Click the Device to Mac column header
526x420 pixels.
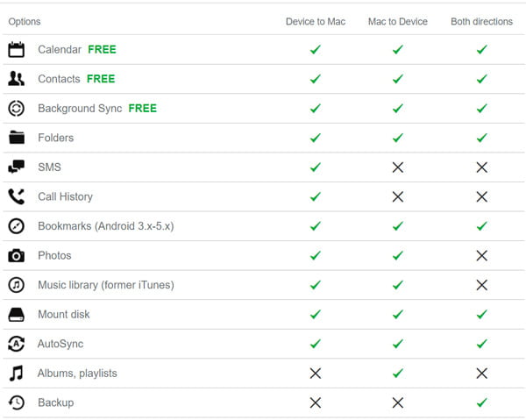(316, 21)
